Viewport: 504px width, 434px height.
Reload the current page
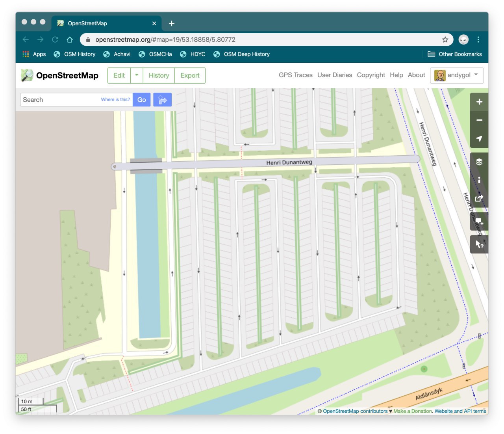55,39
